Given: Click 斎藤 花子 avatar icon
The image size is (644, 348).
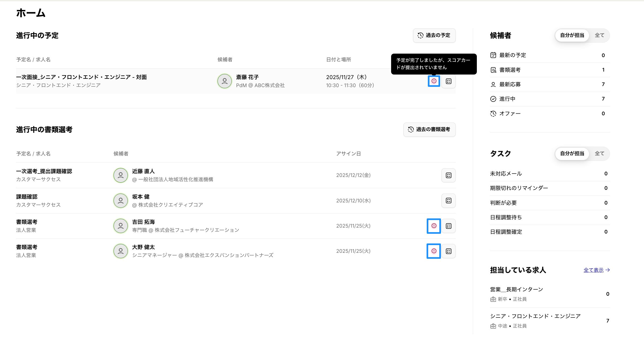Looking at the screenshot, I should coord(224,81).
